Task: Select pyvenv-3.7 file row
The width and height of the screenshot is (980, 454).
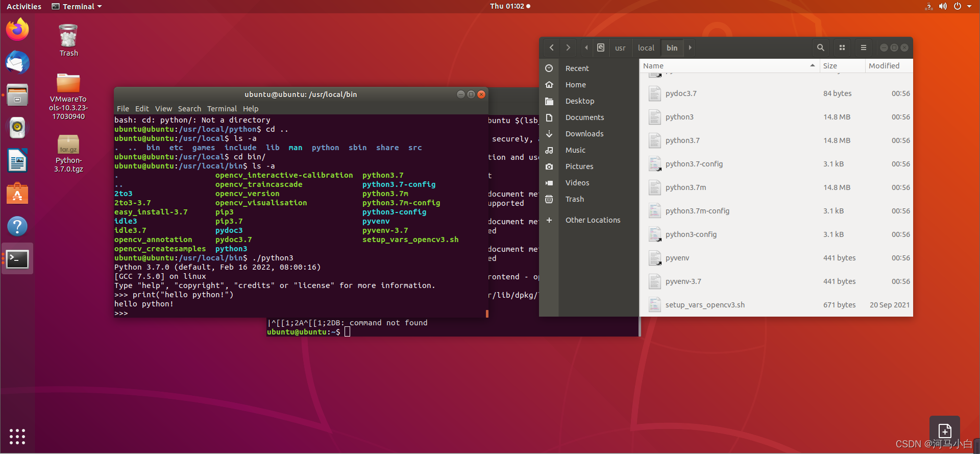Action: pyautogui.click(x=776, y=281)
